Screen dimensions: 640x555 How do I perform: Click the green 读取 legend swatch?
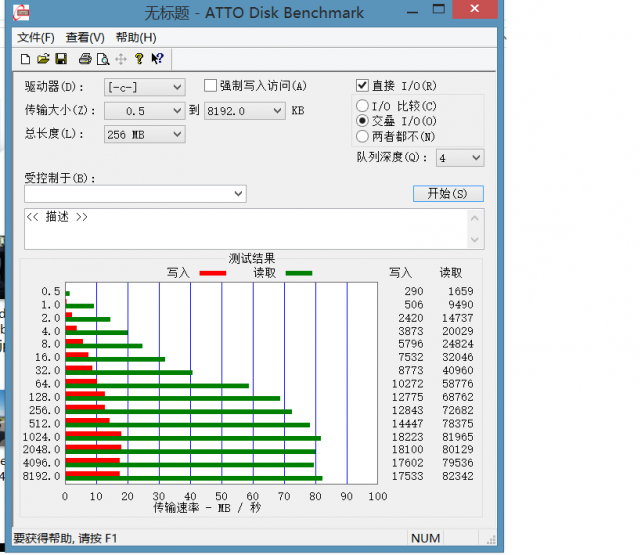(x=299, y=273)
